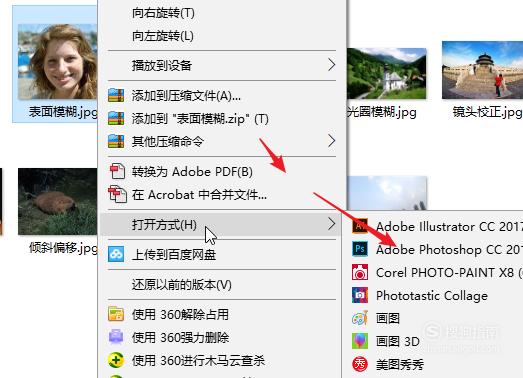Expand 其他压缩命令 submenu arrow
This screenshot has height=378, width=523.
click(331, 141)
